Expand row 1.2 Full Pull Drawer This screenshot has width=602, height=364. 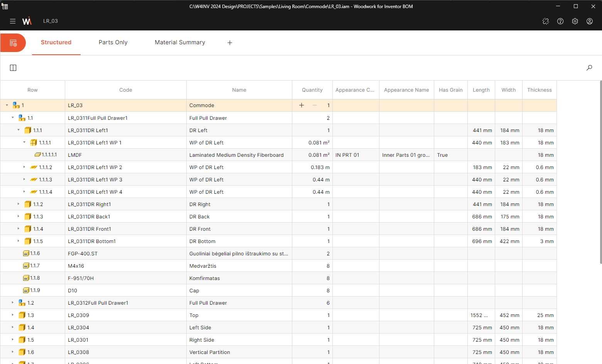[13, 302]
